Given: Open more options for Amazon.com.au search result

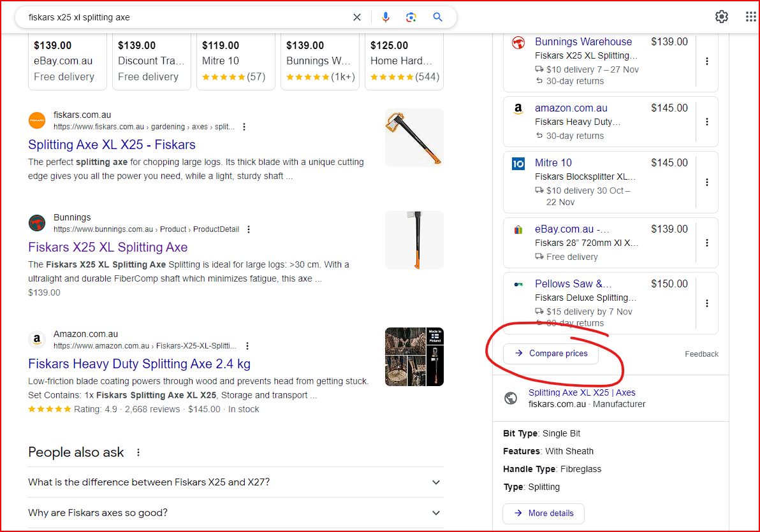Looking at the screenshot, I should tap(247, 346).
